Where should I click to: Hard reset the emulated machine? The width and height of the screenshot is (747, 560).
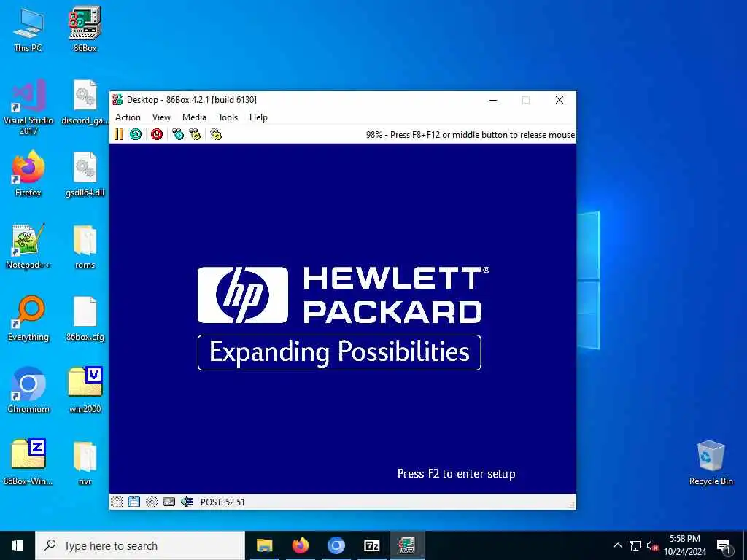(136, 134)
